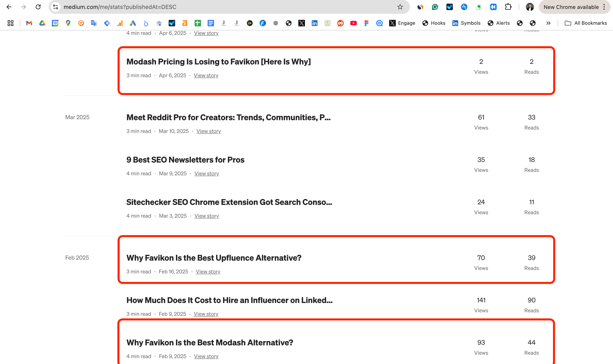Open 'Meet Reddit Pro for Creators' title
The height and width of the screenshot is (364, 613).
click(228, 118)
